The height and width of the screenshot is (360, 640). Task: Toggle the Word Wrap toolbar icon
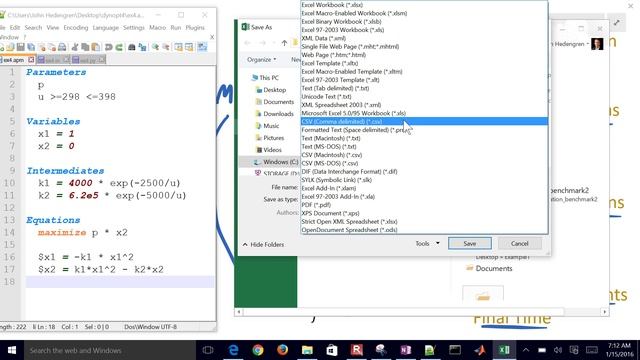point(202,47)
